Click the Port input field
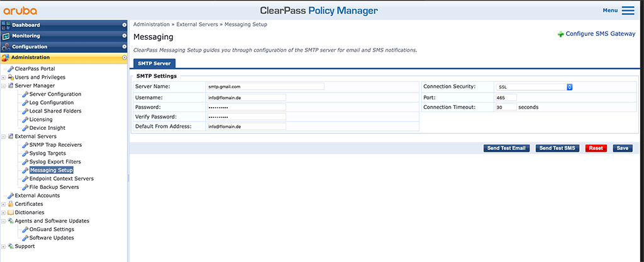 [x=506, y=98]
